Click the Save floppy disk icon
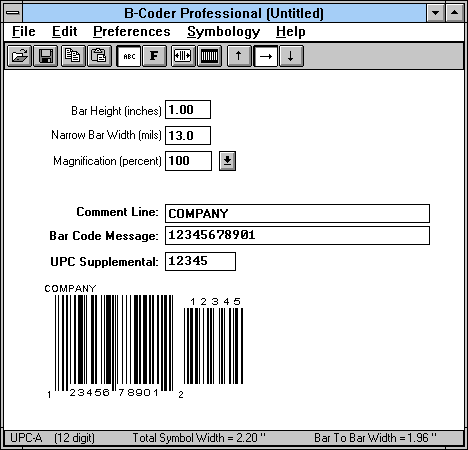The height and width of the screenshot is (450, 468). coord(46,56)
